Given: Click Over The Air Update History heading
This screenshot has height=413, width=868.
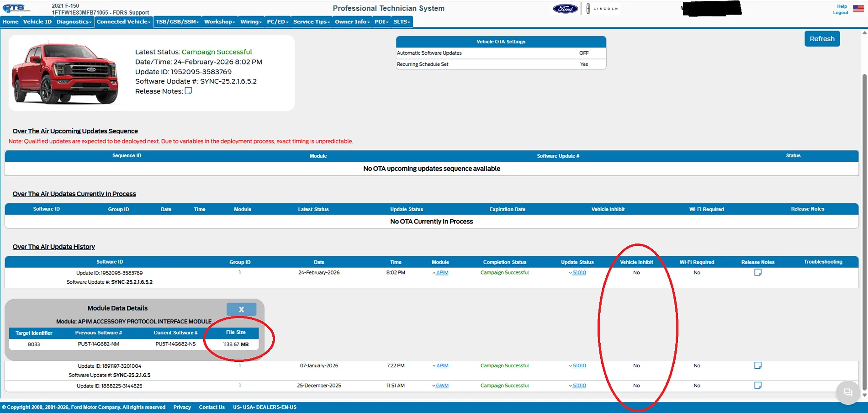Looking at the screenshot, I should point(54,247).
